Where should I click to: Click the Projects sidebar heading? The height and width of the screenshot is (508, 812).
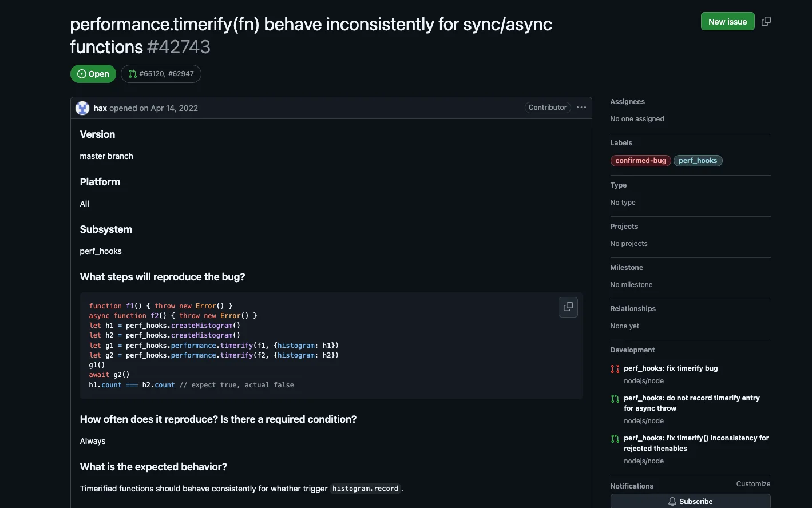click(x=624, y=227)
